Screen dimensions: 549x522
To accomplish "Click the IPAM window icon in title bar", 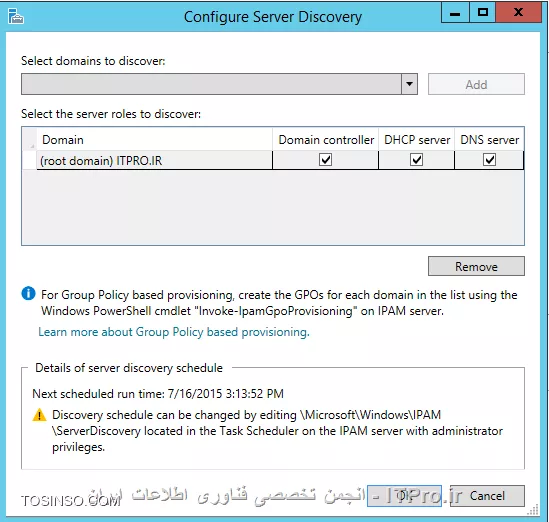I will 16,16.
